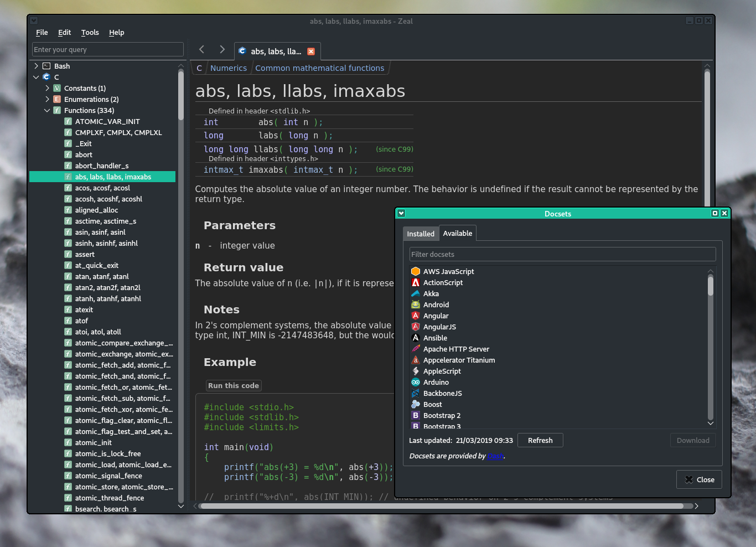Close the abs, labs tab with red X
The height and width of the screenshot is (547, 756).
[x=311, y=51]
